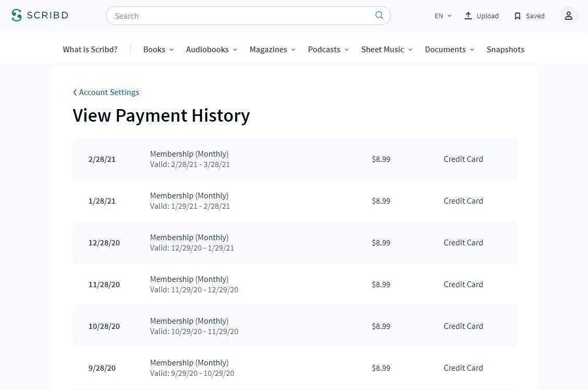Open the Documents menu
Screen dimensions: 588x390
tap(449, 50)
